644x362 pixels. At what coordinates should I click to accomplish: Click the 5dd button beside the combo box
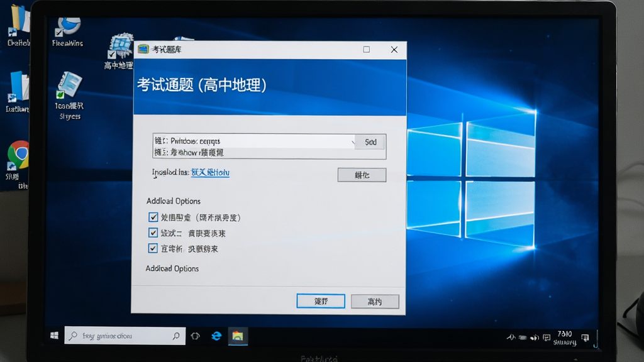pos(370,142)
